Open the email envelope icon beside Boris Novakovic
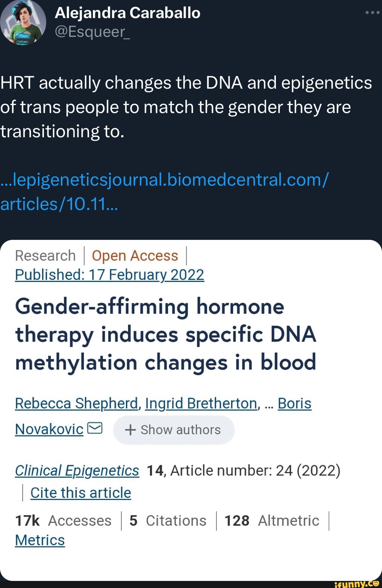This screenshot has width=382, height=588. click(x=94, y=429)
